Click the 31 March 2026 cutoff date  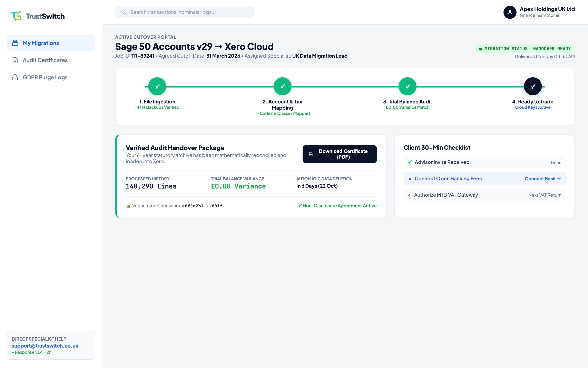223,56
